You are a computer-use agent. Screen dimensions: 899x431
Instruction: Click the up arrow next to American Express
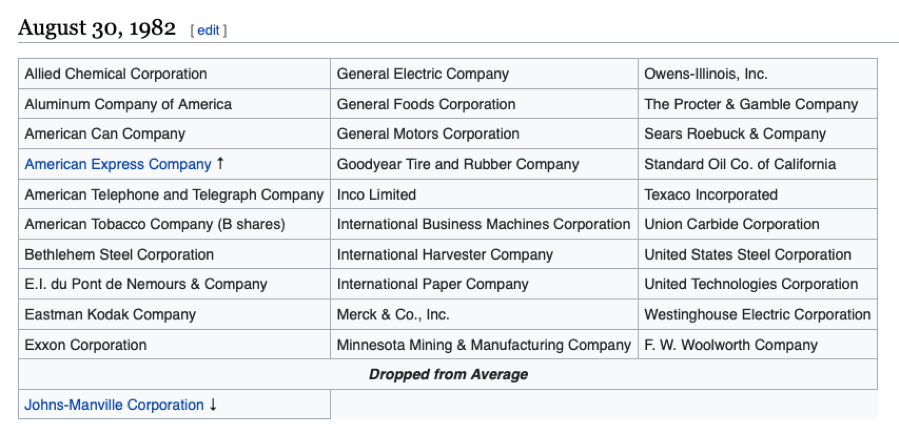tap(221, 164)
